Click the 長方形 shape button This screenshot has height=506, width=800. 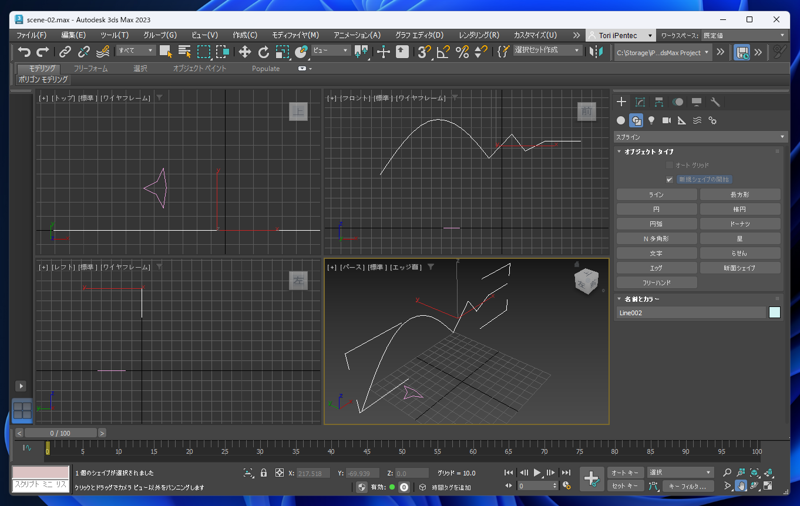point(740,194)
